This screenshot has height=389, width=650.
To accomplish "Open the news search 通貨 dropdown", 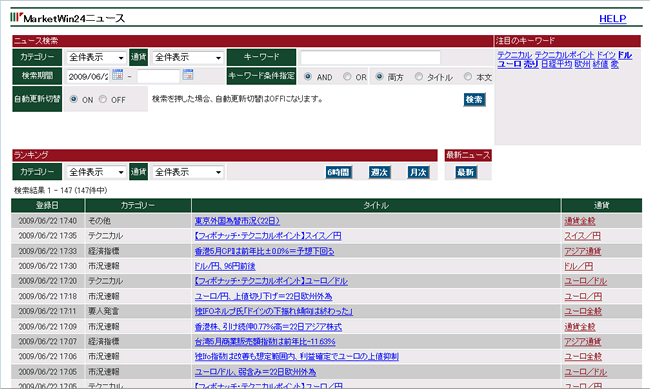I will [188, 57].
